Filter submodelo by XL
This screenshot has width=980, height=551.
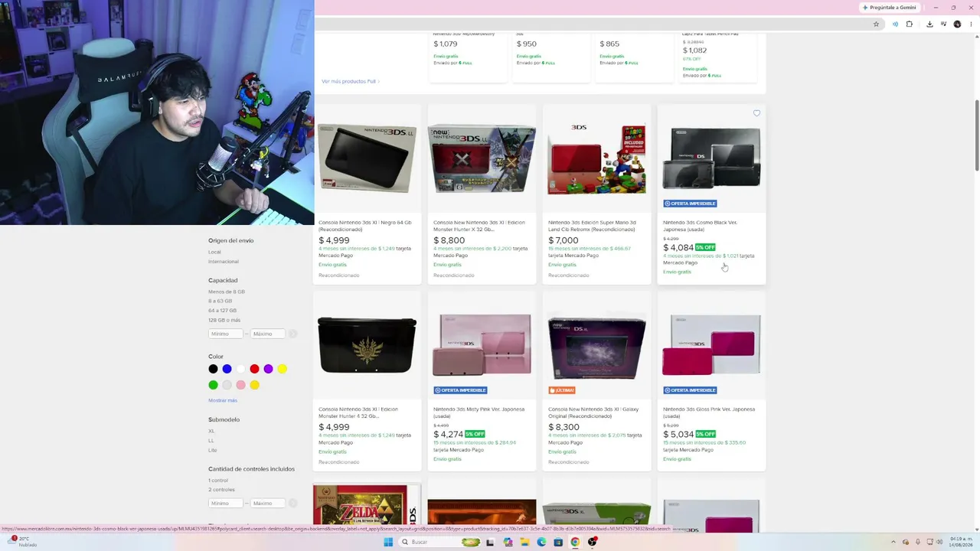pos(211,431)
